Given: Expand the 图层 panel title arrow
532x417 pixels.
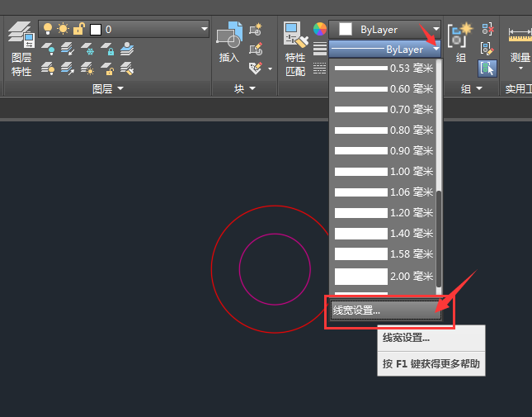Looking at the screenshot, I should click(x=120, y=88).
